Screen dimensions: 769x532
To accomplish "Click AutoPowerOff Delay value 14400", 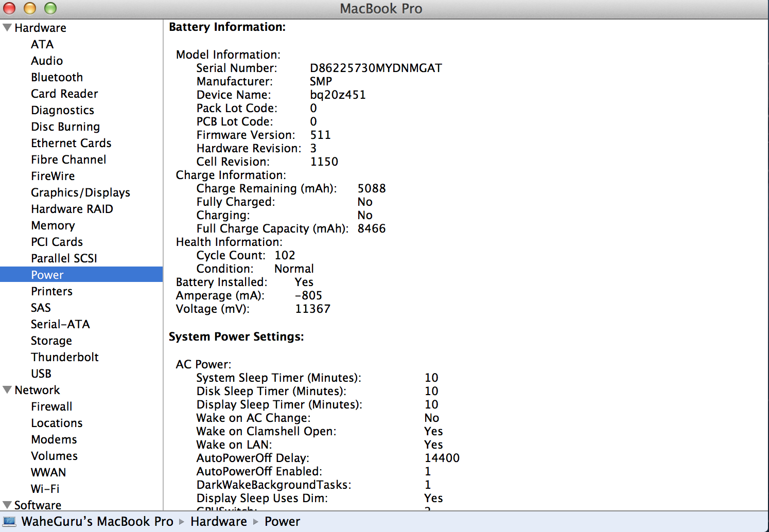I will pyautogui.click(x=442, y=458).
